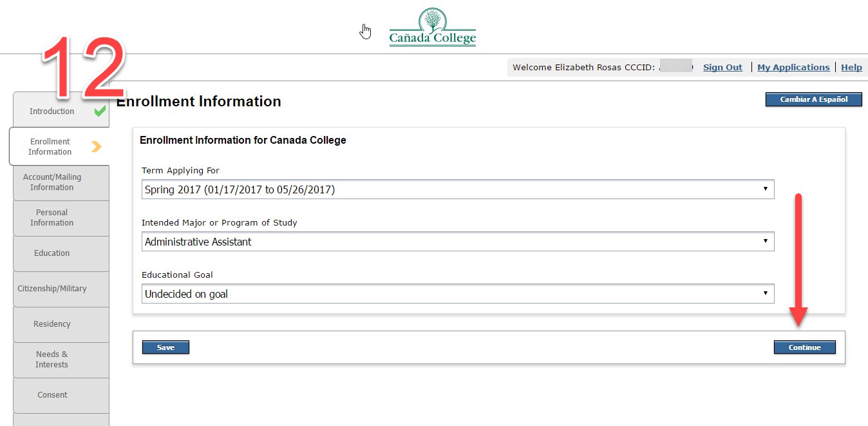Image resolution: width=868 pixels, height=426 pixels.
Task: Open the Personal Information tab
Action: click(x=52, y=218)
